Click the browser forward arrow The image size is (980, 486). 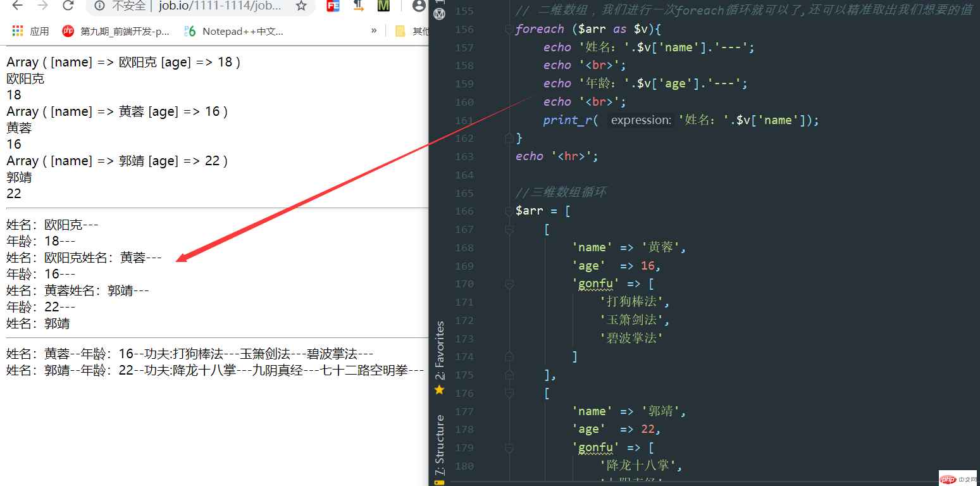click(42, 6)
